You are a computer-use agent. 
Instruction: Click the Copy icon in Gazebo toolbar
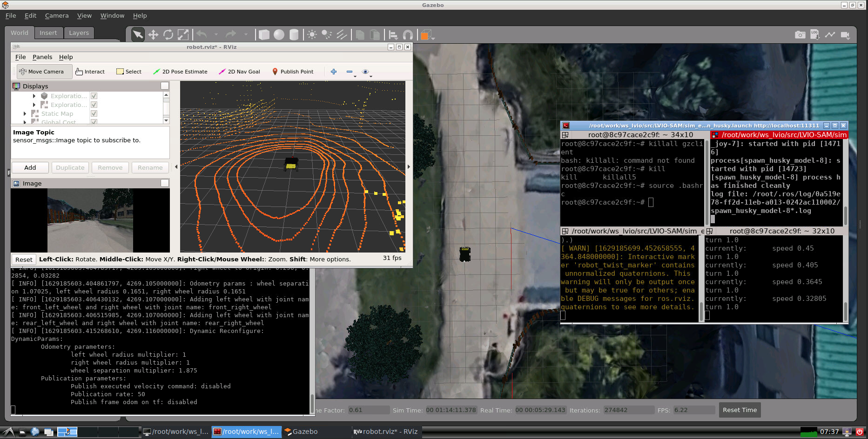(x=360, y=35)
